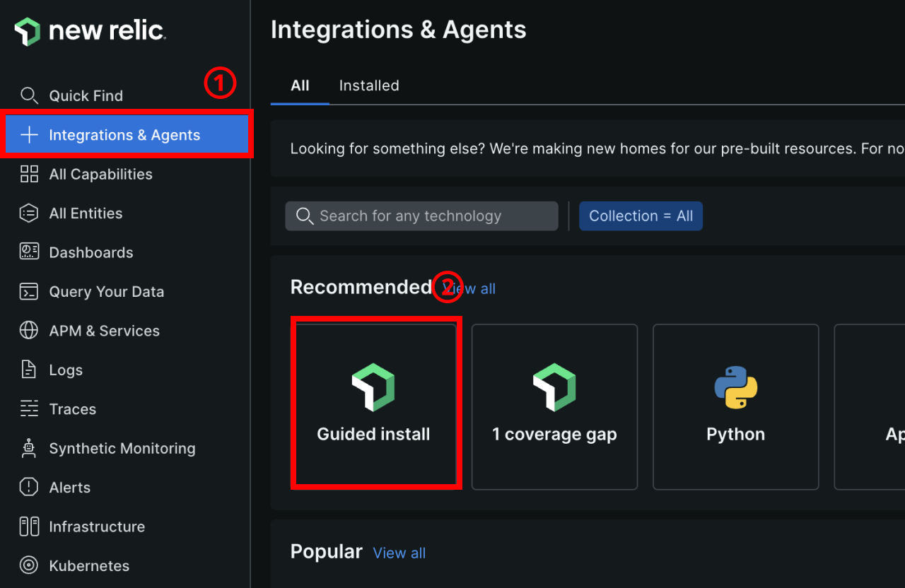Click the search for any technology field
905x588 pixels.
click(x=421, y=216)
